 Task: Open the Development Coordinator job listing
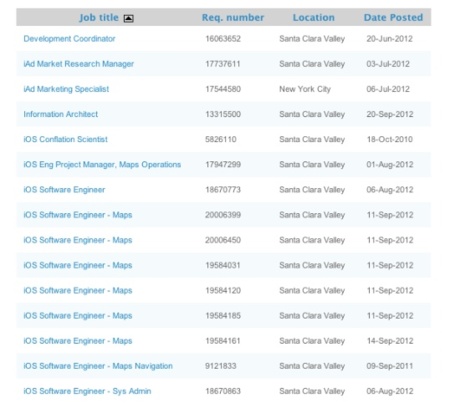69,39
